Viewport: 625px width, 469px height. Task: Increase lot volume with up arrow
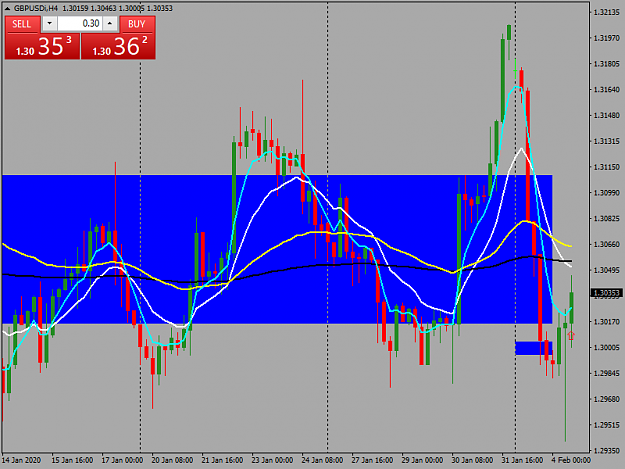tap(110, 24)
